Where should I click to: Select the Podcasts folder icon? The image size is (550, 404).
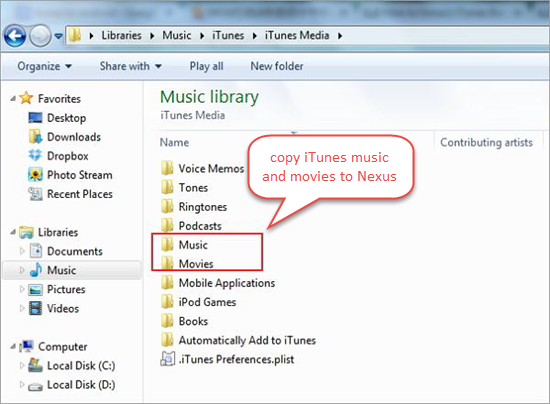[167, 225]
